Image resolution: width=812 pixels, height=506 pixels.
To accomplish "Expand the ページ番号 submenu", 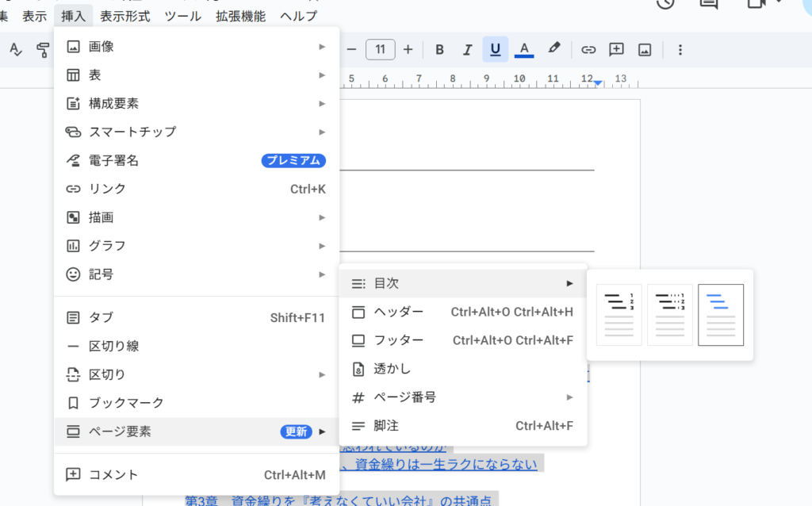I will [462, 397].
